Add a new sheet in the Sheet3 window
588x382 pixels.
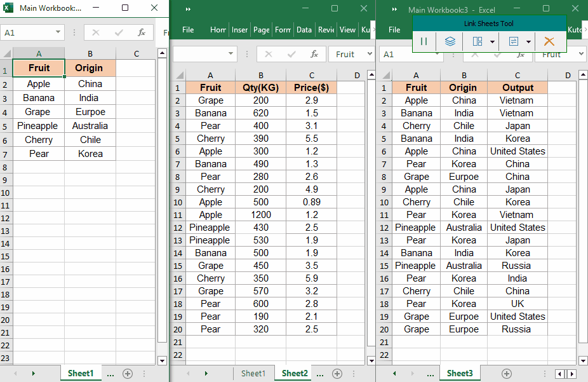[x=506, y=373]
